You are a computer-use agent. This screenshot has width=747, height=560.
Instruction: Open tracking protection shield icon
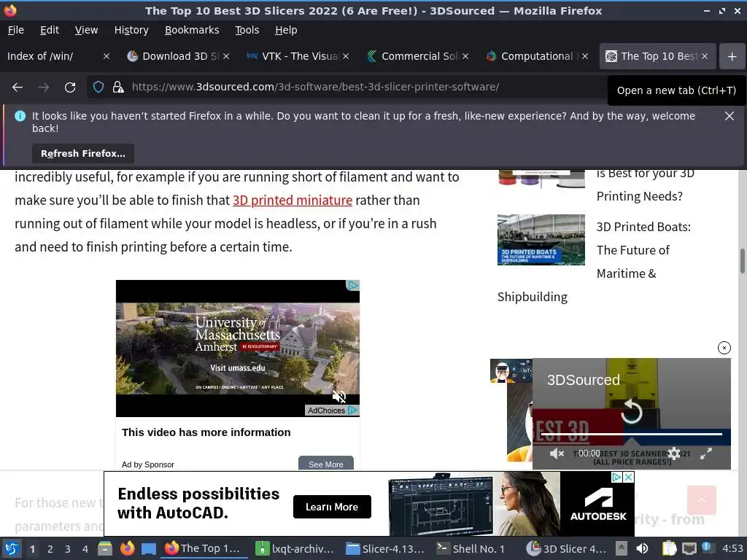(x=98, y=87)
